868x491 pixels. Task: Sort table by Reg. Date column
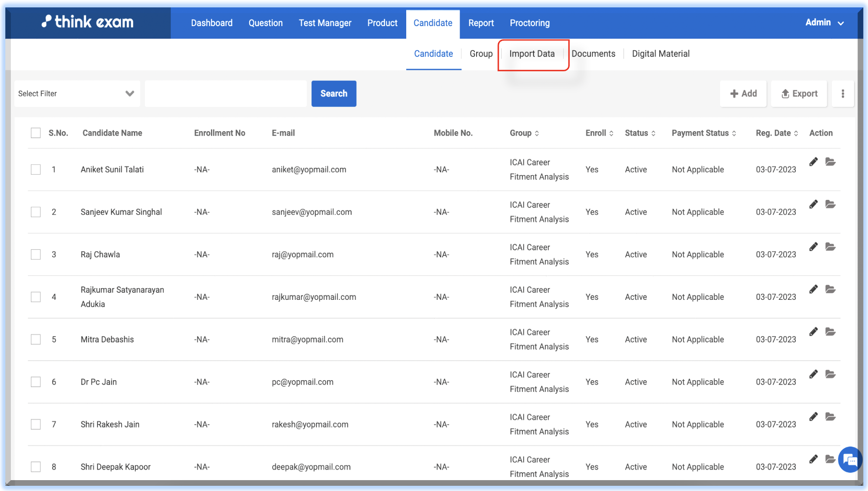click(x=777, y=133)
